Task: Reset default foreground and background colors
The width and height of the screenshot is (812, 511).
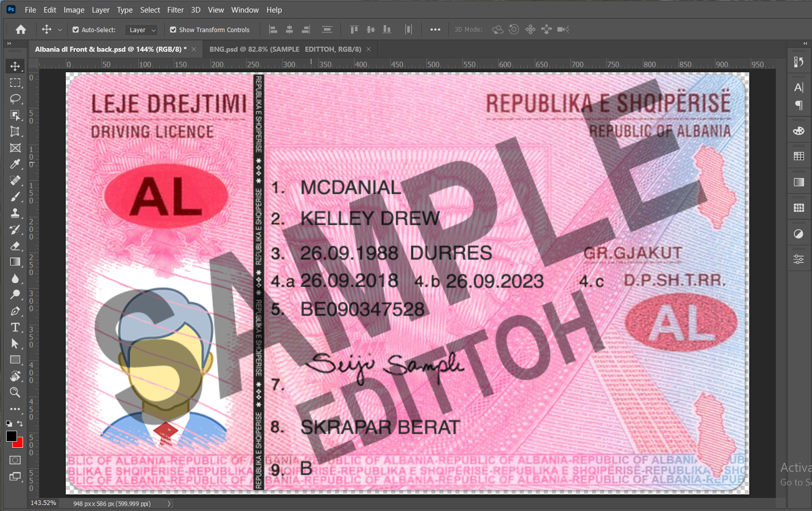Action: tap(9, 424)
